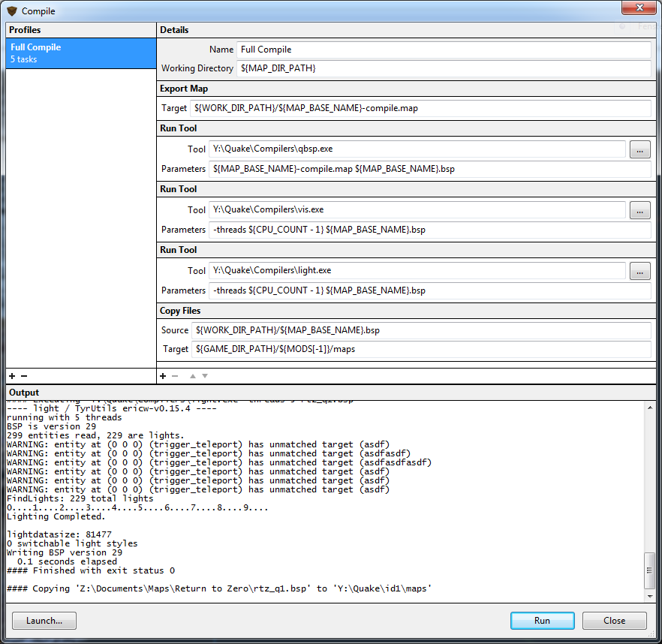
Task: Move selected task down with arrow
Action: coord(205,375)
